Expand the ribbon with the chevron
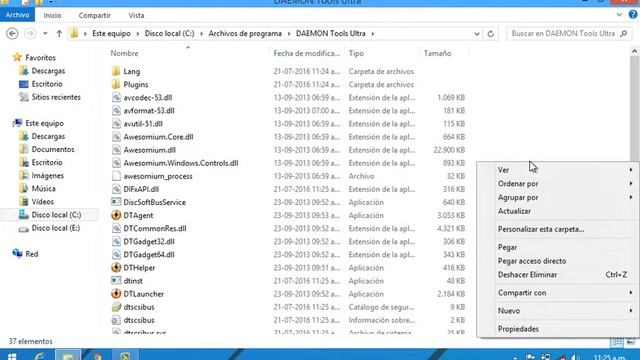Viewport: 640px width, 360px height. coord(619,15)
